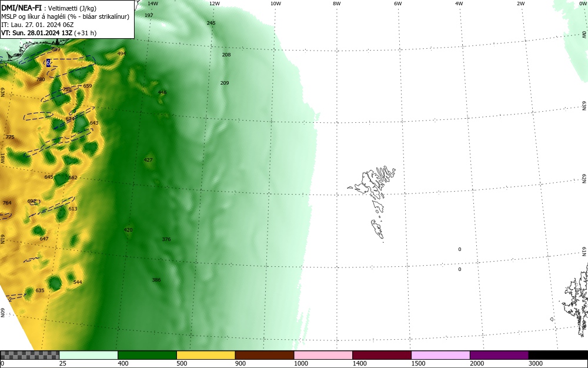Screen dimensions: 588x368
Task: Select the pale mint 25–400 legend swatch
Action: pos(89,355)
